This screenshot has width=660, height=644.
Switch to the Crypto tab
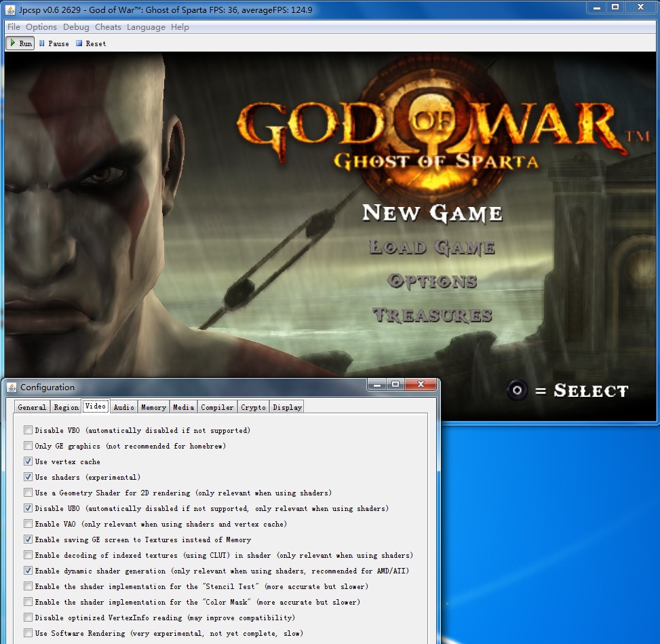[x=254, y=407]
